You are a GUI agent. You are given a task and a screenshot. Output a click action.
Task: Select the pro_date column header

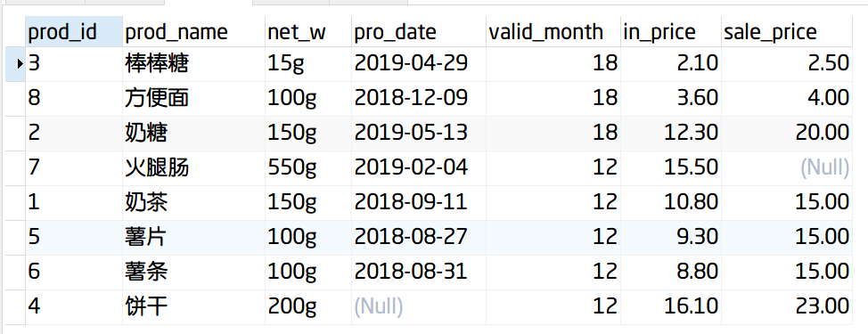(x=418, y=31)
